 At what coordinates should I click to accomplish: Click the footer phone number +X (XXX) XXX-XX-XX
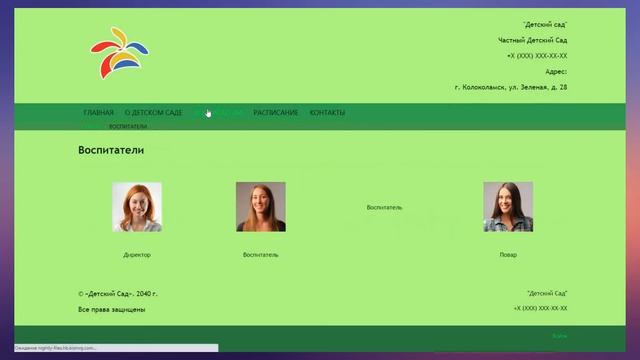[x=540, y=309]
